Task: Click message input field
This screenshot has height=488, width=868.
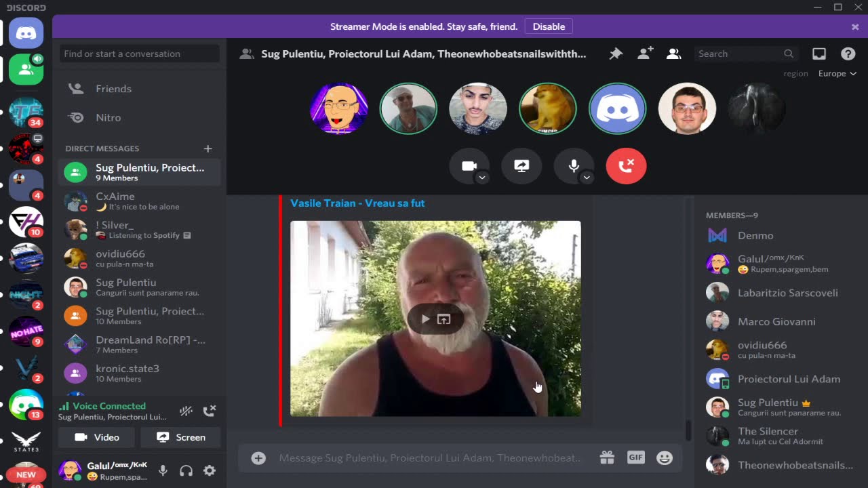Action: coord(430,458)
